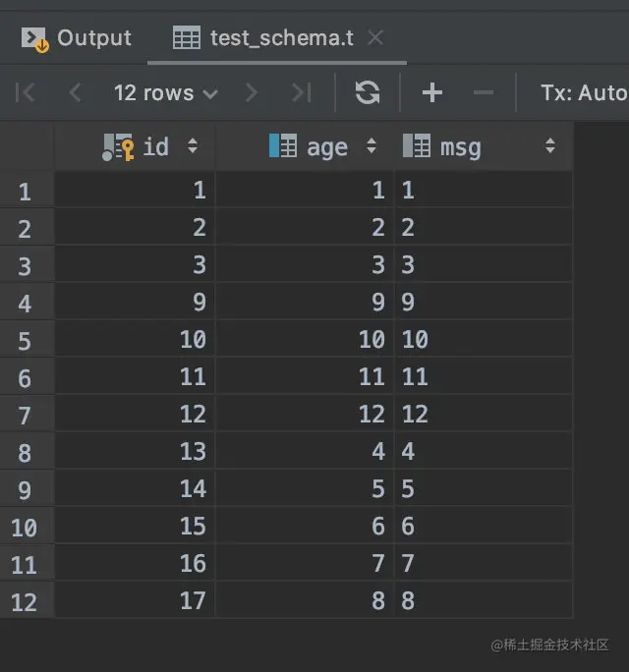
Task: Open the 12 rows page size dropdown
Action: 165,93
